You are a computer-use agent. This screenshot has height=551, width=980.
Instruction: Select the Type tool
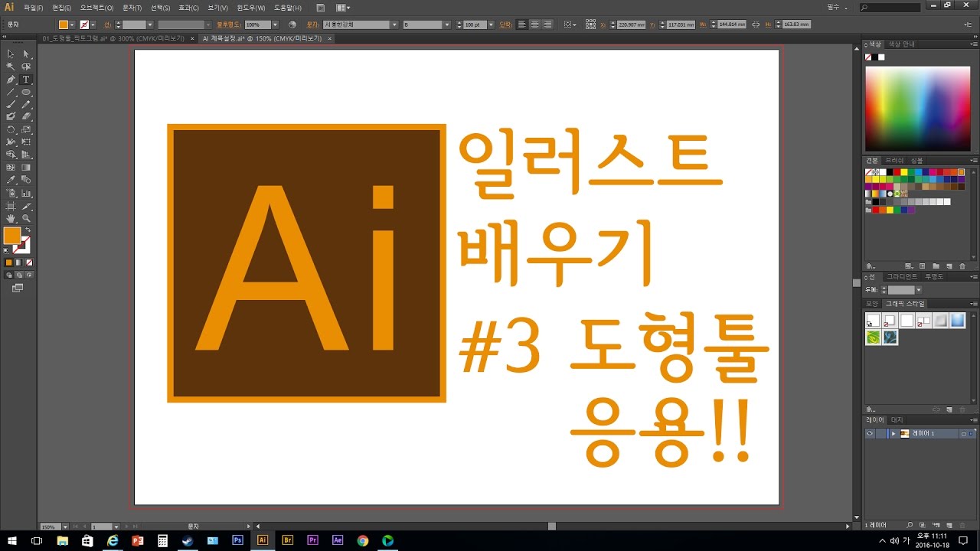[26, 80]
